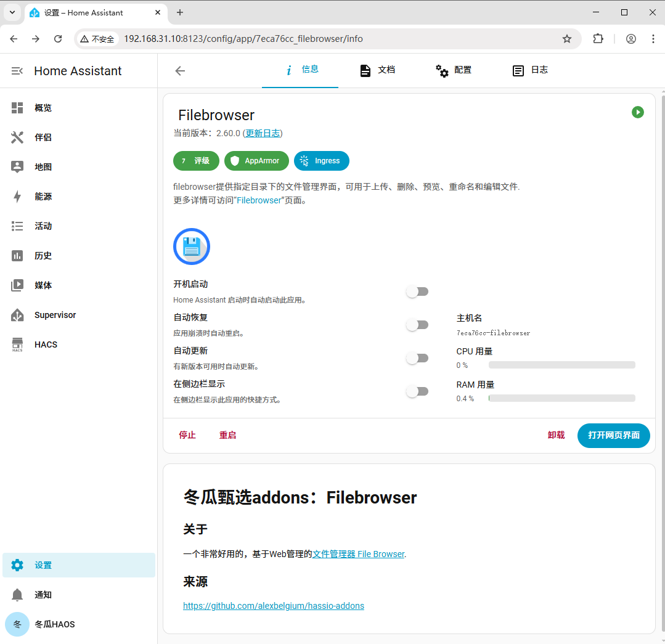The height and width of the screenshot is (644, 665).
Task: Open the Chrome three-dot menu
Action: (653, 39)
